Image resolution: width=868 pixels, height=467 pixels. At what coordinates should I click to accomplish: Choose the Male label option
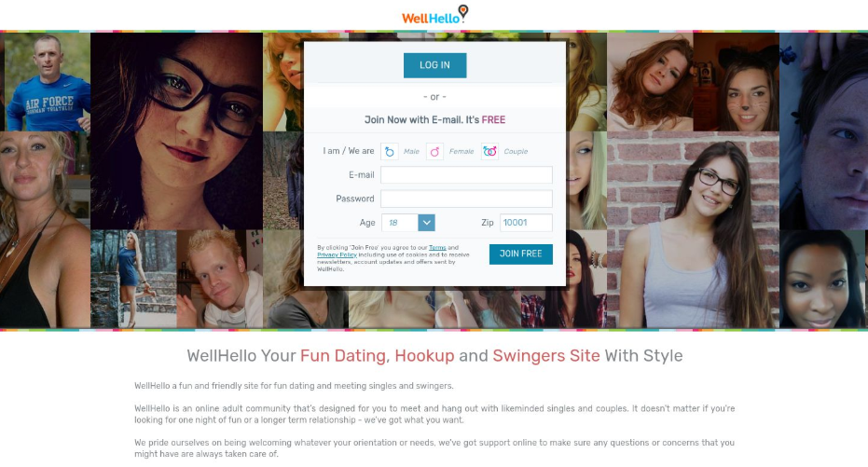[x=411, y=152]
